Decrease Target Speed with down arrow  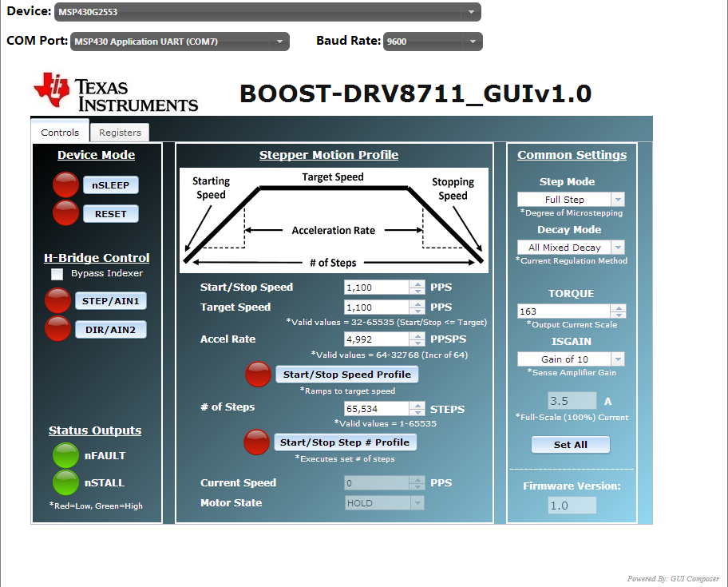[417, 311]
